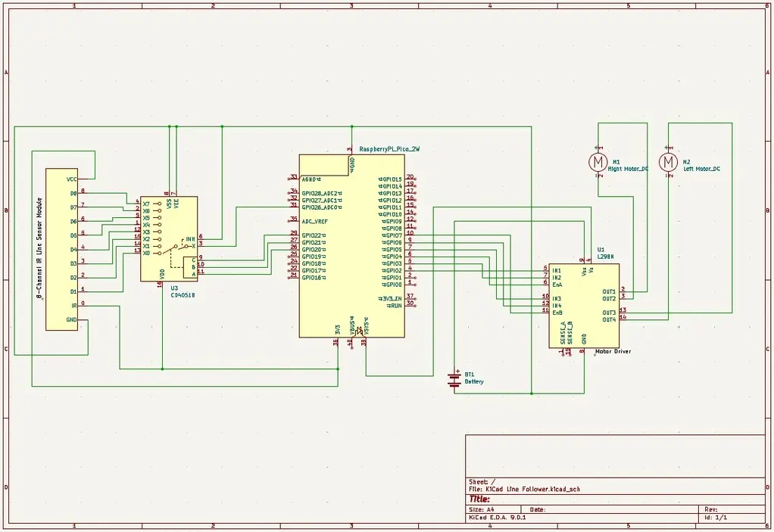Image resolution: width=774 pixels, height=532 pixels.
Task: Select the CD4051B multiplexer symbol body
Action: point(169,239)
